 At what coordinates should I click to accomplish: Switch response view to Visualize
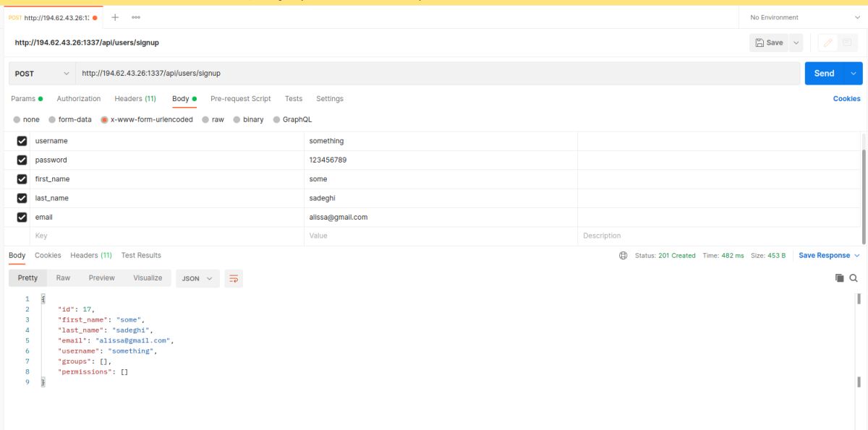click(148, 278)
